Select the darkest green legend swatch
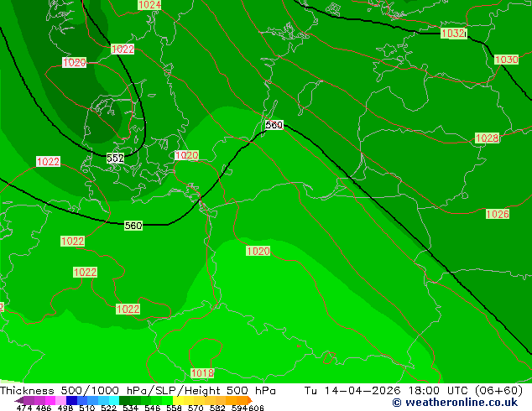This screenshot has width=532, height=411. click(124, 400)
